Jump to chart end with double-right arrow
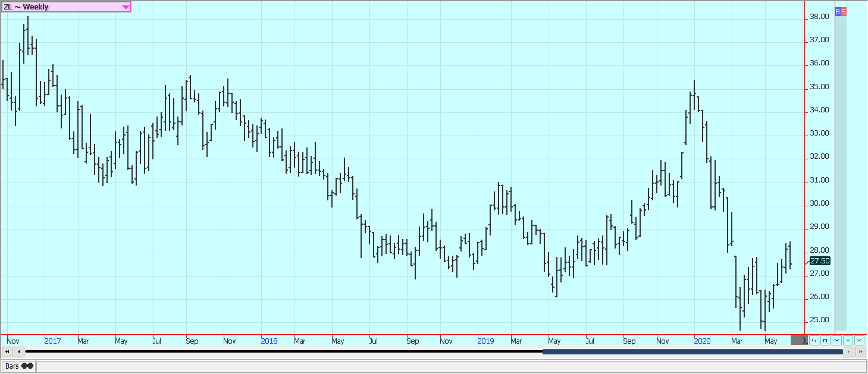Image resolution: width=868 pixels, height=374 pixels. [861, 352]
